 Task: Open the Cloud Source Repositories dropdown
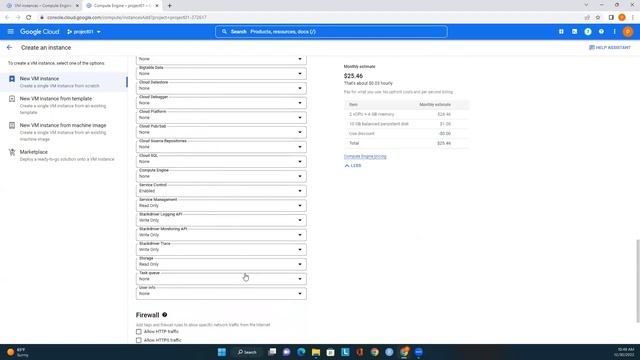(221, 147)
